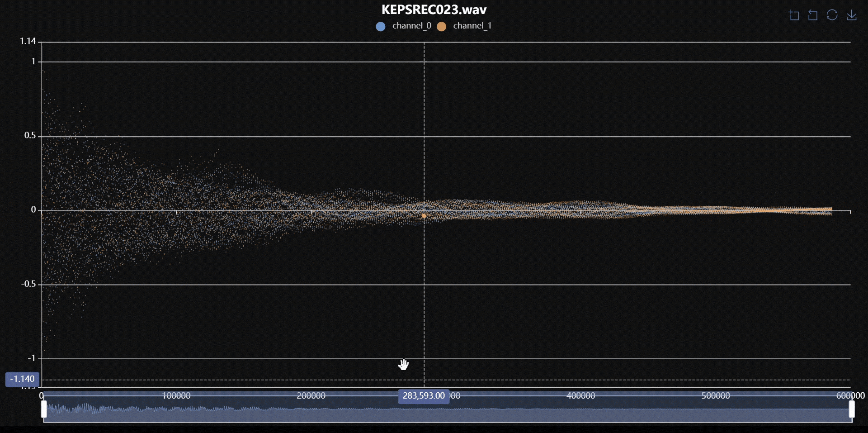Click the 100000 x-axis tick label
868x433 pixels.
(x=176, y=396)
